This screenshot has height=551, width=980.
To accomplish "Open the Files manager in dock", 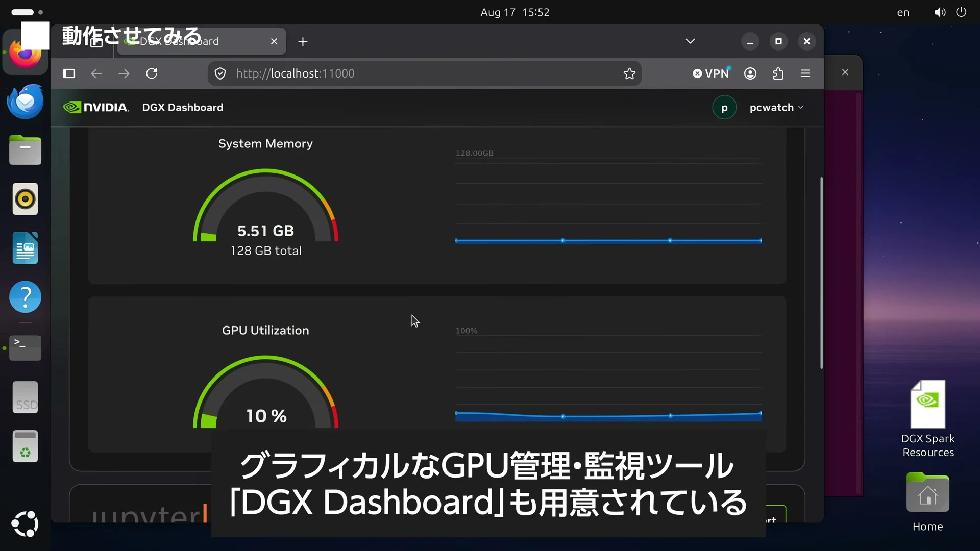I will point(25,150).
